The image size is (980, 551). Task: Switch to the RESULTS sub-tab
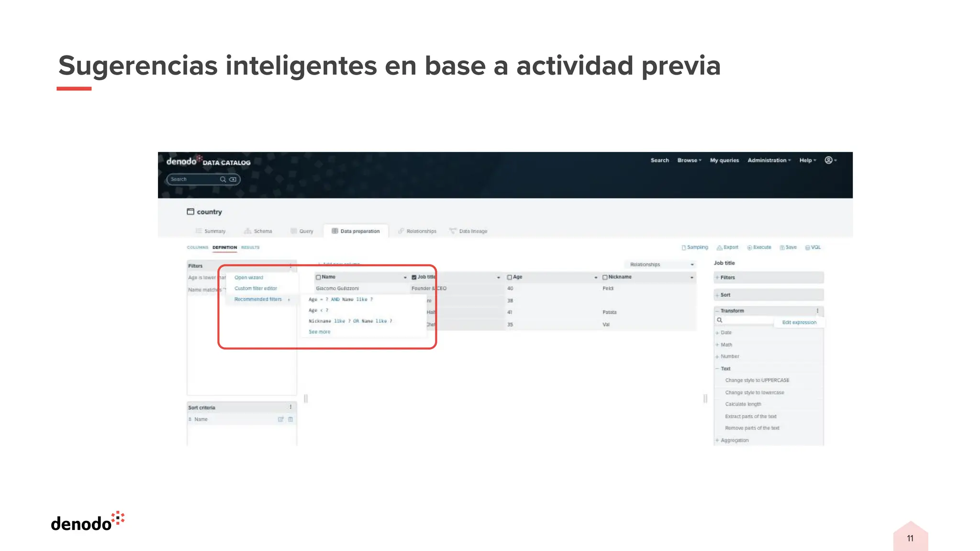pyautogui.click(x=250, y=248)
